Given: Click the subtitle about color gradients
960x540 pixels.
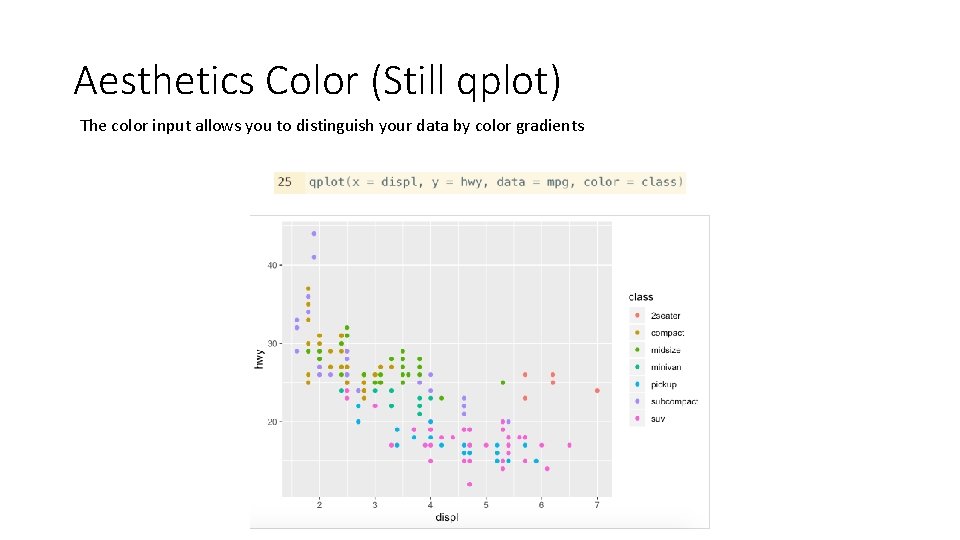Looking at the screenshot, I should pyautogui.click(x=332, y=126).
